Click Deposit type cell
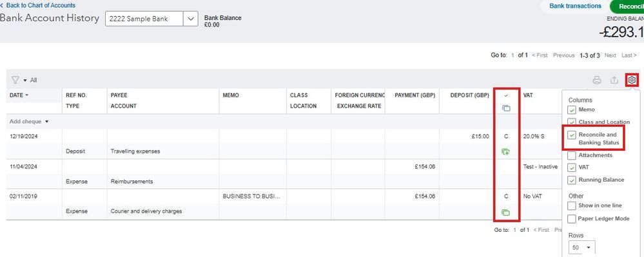Screen dimensions: 644x257 [75, 151]
